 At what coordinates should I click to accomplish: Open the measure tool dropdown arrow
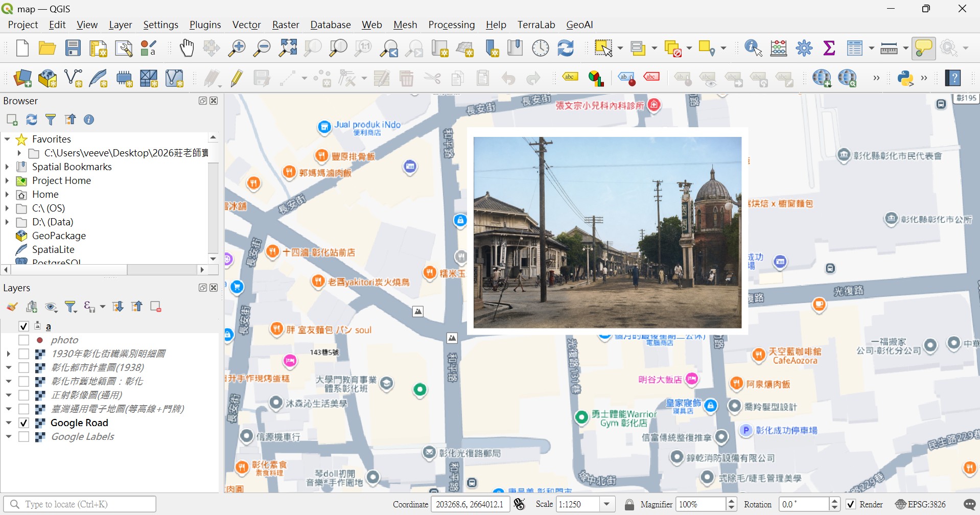tap(906, 49)
